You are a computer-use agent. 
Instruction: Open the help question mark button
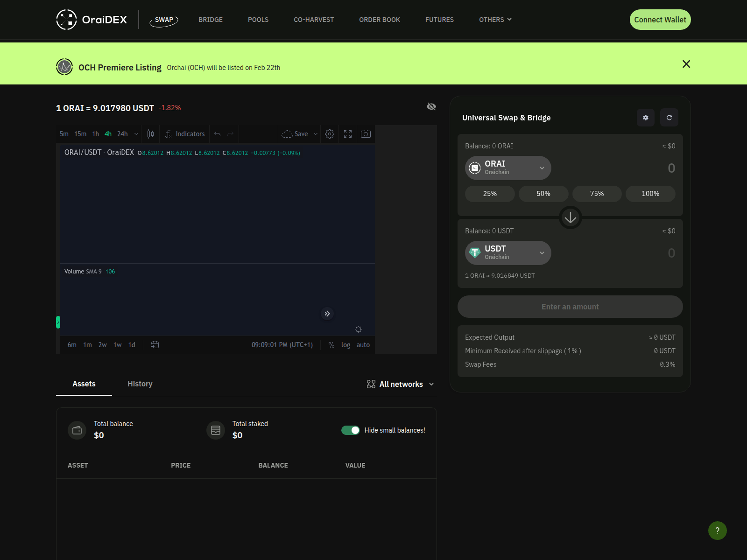click(718, 531)
